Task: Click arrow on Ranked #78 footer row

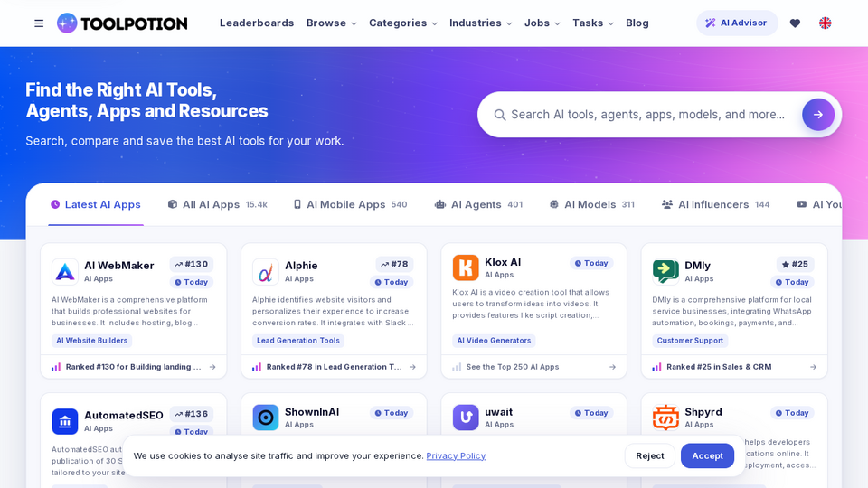Action: 412,367
